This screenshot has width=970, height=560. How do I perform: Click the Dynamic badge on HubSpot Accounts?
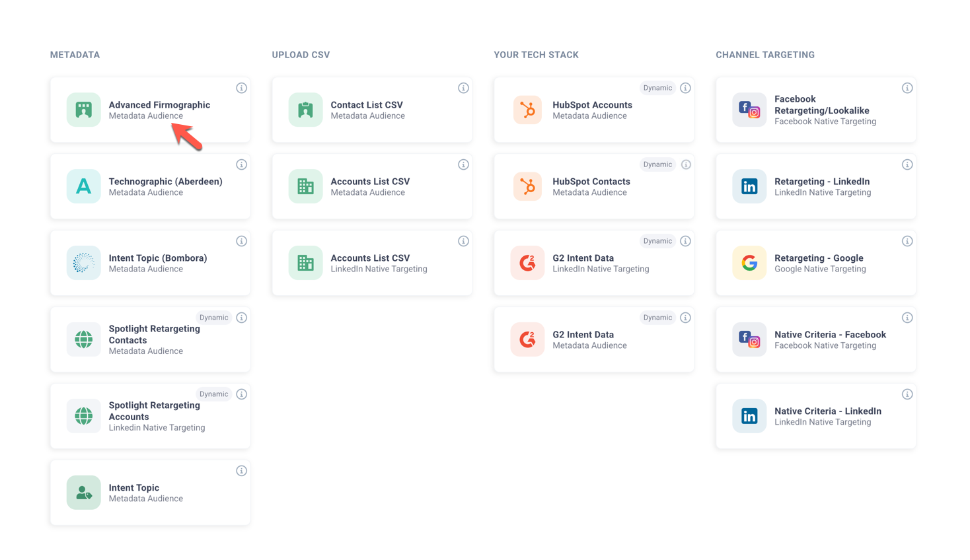657,88
